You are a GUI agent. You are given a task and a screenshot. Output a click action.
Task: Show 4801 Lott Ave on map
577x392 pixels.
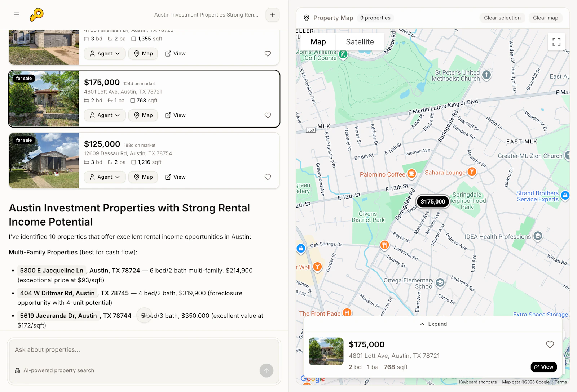143,115
